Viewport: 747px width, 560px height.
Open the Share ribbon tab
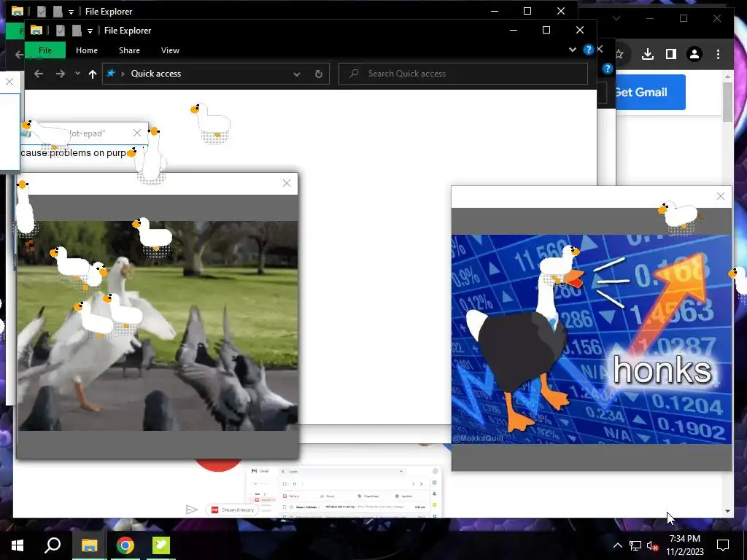129,50
